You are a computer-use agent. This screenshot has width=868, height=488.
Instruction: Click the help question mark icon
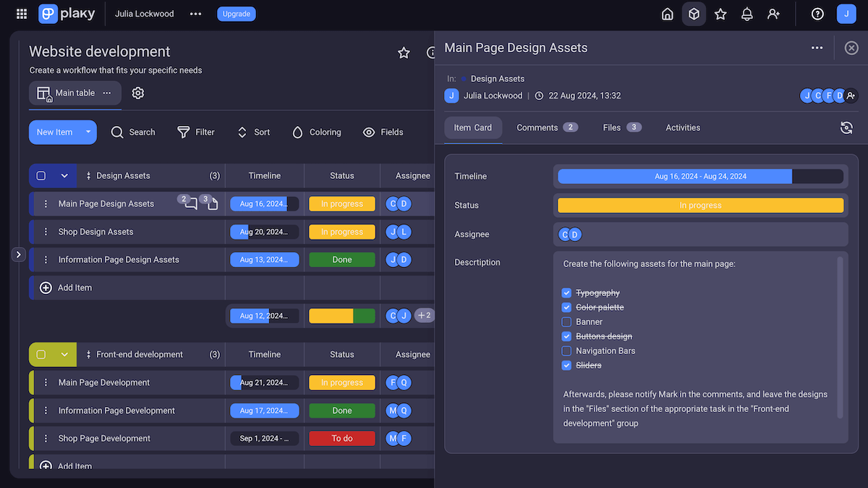click(817, 14)
